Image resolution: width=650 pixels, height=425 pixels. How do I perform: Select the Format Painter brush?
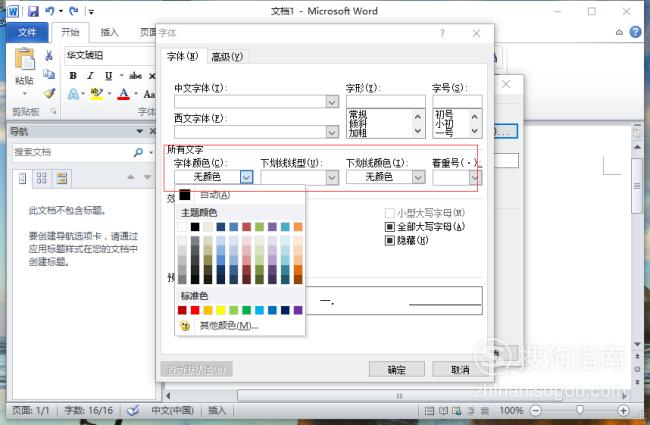[x=49, y=93]
